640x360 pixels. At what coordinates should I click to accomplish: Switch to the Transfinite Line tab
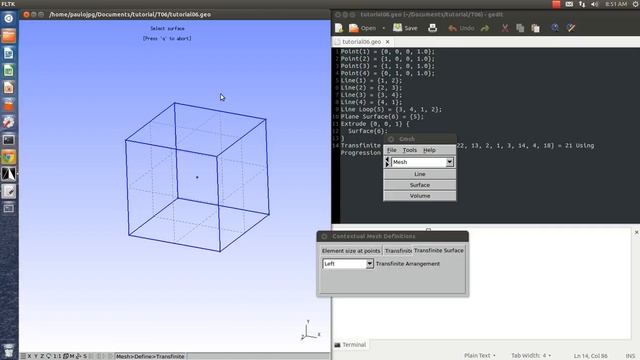point(398,251)
